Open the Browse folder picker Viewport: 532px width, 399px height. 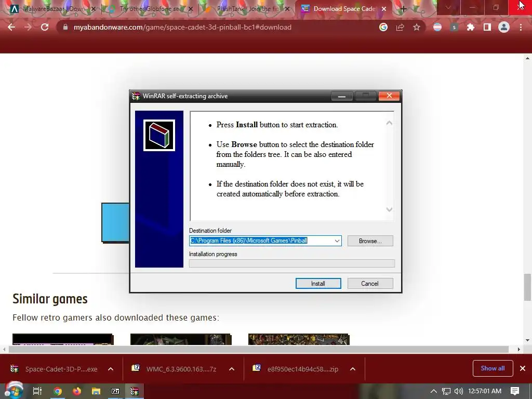[x=370, y=241]
